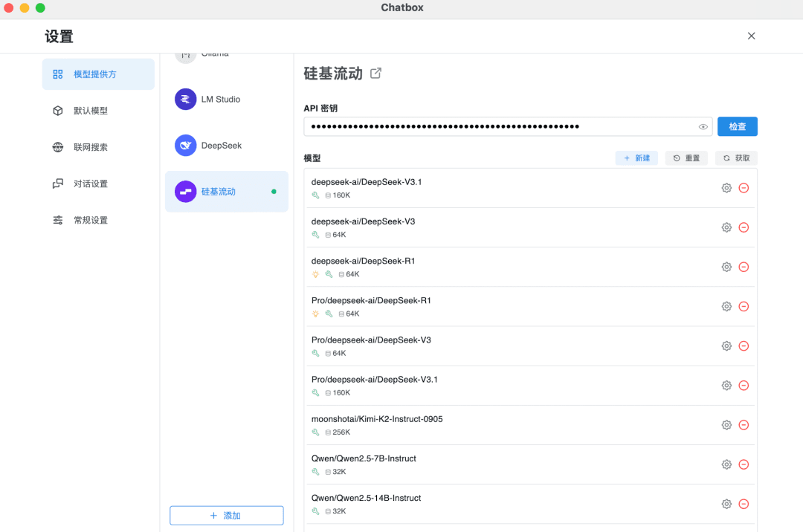Click the yellow macOS minimize window button
The image size is (803, 532).
tap(24, 7)
